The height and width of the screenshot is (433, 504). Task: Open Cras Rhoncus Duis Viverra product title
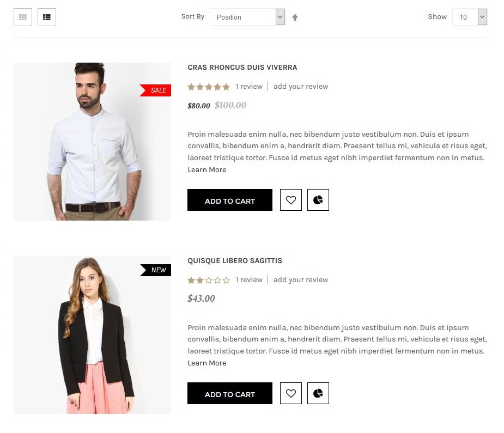(242, 68)
